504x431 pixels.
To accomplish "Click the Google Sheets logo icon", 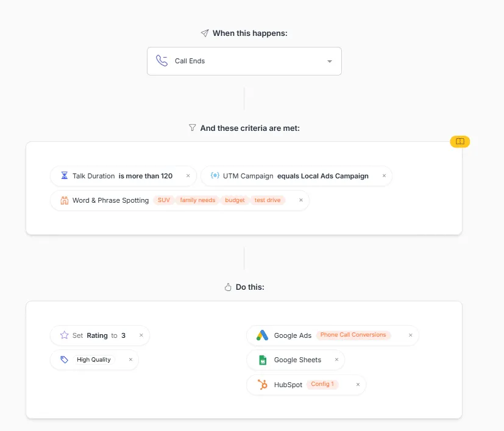I will pyautogui.click(x=263, y=360).
